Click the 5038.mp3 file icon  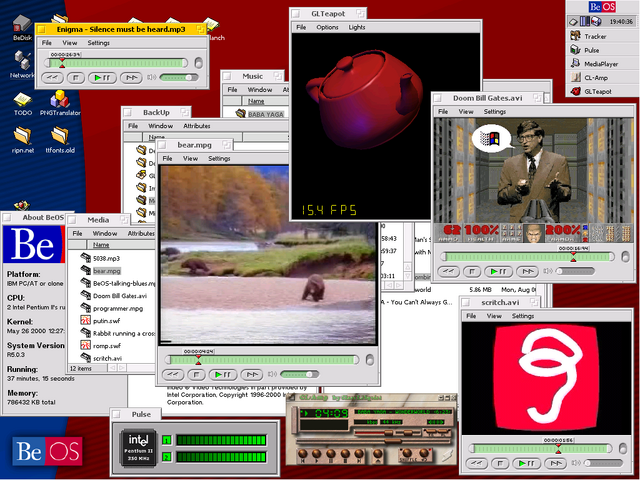[86, 258]
